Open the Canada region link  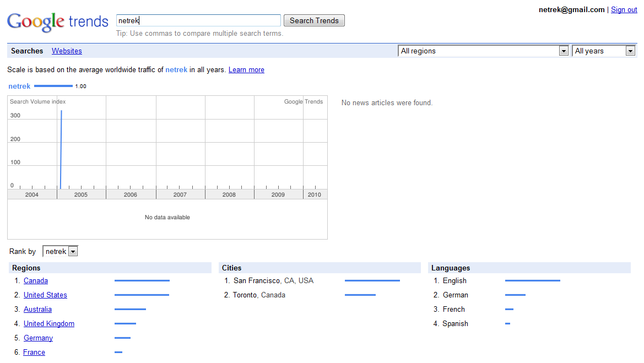(36, 281)
